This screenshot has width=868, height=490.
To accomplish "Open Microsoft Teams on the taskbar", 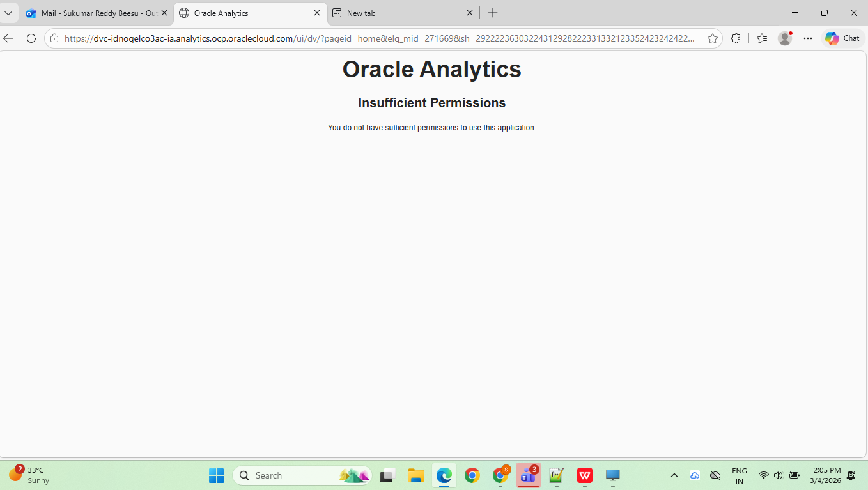I will (x=529, y=475).
